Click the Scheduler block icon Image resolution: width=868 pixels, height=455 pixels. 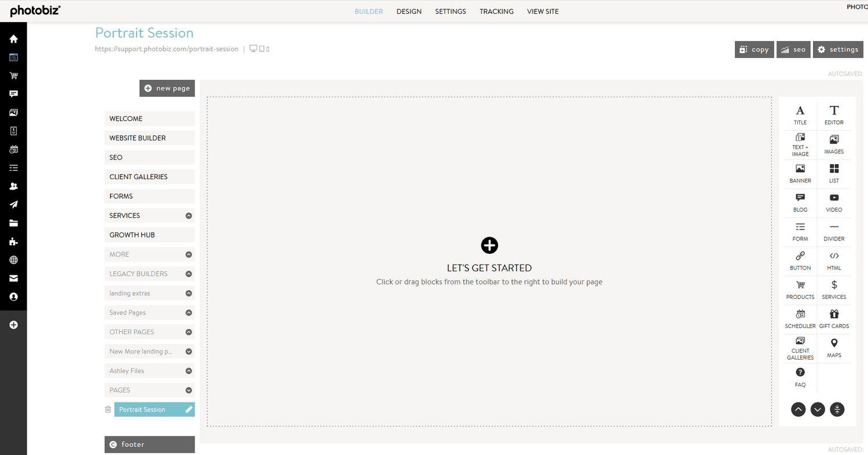click(x=800, y=319)
